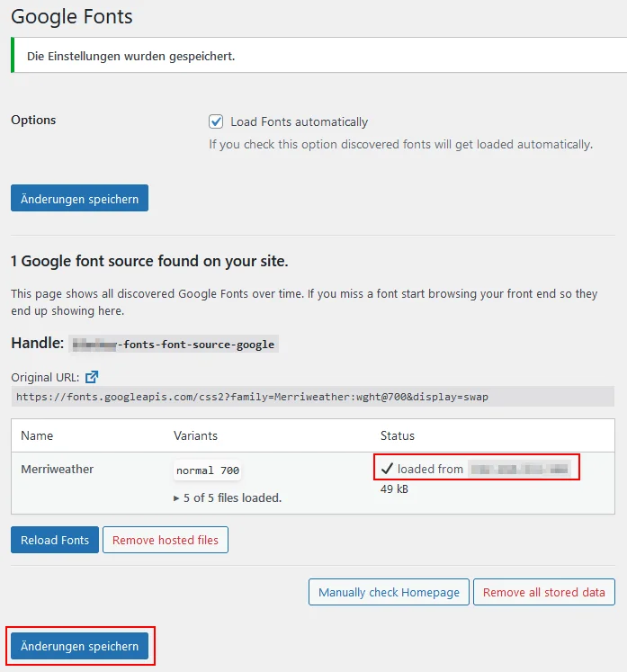Click the Variants column header
Screen dimensions: 627x672
click(x=195, y=436)
